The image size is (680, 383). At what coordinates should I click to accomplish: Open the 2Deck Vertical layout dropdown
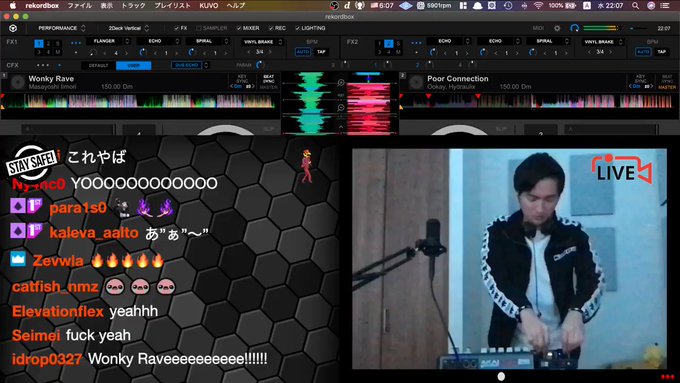129,28
